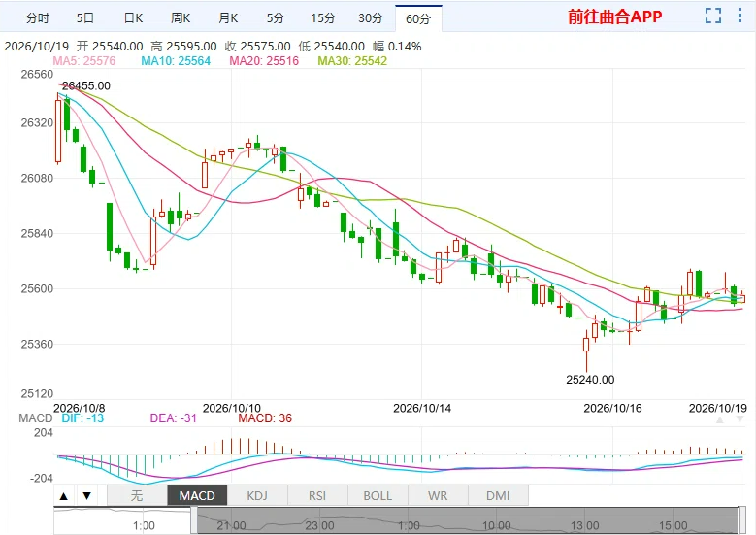Switch to the 5日 tab
This screenshot has height=535, width=756.
tap(84, 17)
